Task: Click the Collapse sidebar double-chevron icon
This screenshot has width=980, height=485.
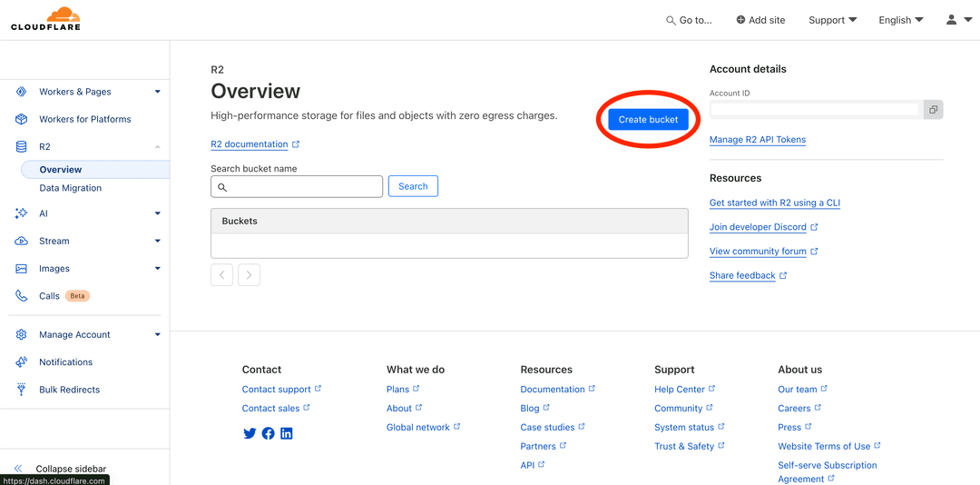Action: pyautogui.click(x=18, y=468)
